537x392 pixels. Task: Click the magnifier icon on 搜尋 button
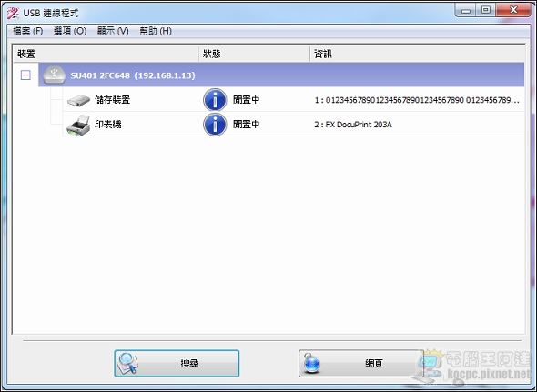click(x=127, y=363)
